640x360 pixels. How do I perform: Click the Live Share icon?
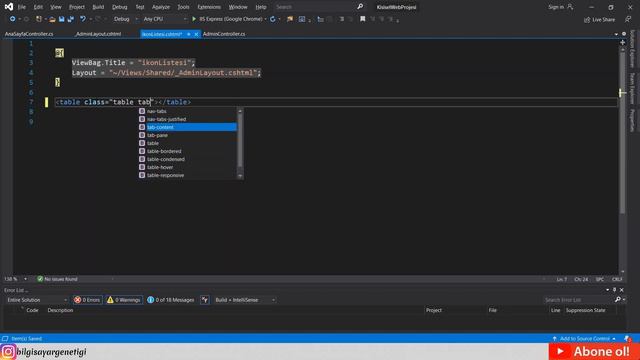point(587,20)
